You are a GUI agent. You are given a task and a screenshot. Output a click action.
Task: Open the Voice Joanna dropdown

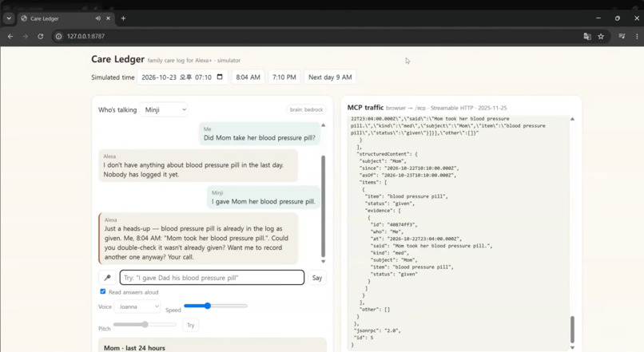(137, 307)
